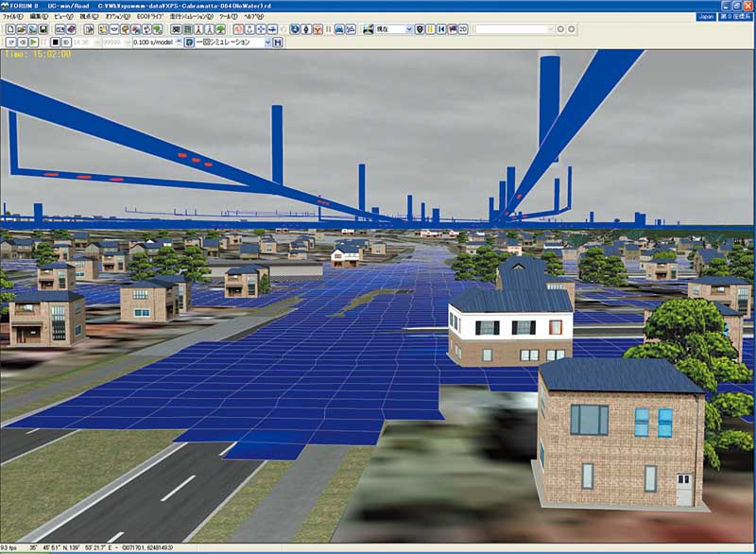Click the last circle button in toolbar
Screen dimensions: 756x554
point(572,29)
